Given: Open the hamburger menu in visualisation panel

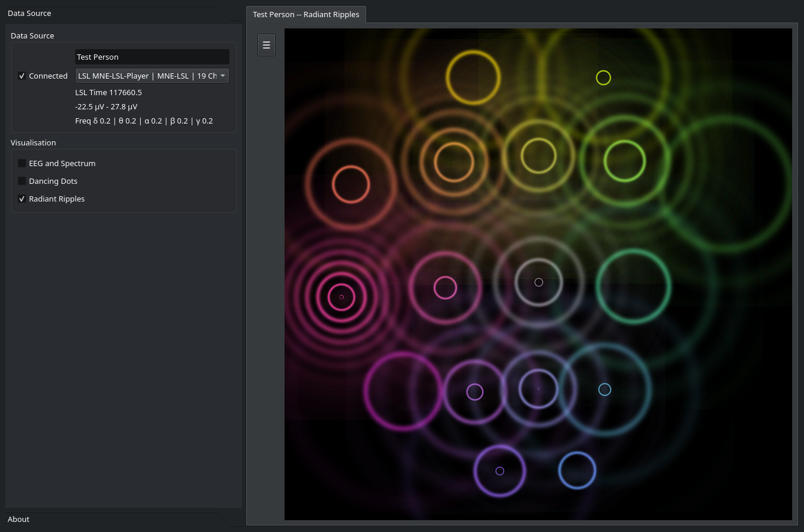Looking at the screenshot, I should (x=266, y=45).
